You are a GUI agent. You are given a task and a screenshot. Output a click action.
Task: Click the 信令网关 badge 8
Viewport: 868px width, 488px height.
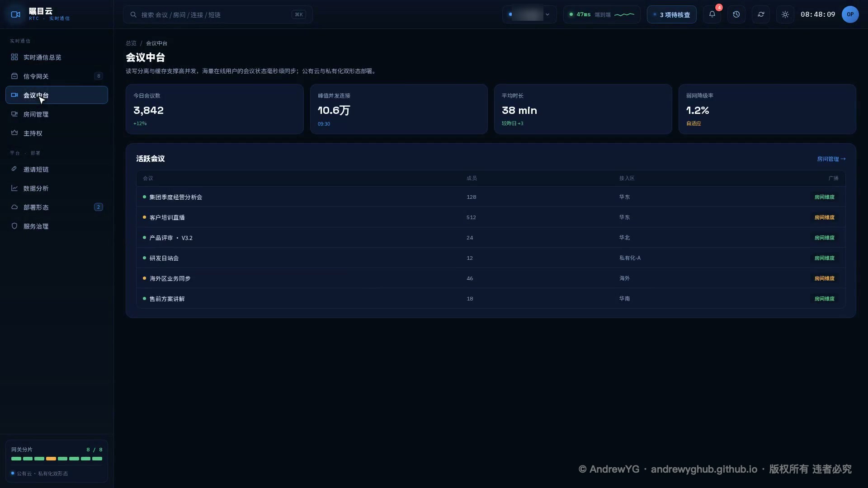(x=99, y=76)
